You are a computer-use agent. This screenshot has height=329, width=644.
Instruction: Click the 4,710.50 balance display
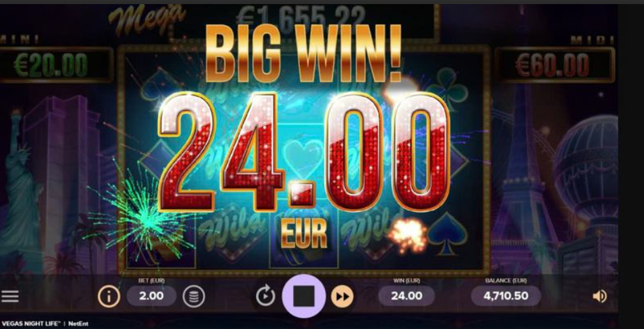(x=506, y=296)
